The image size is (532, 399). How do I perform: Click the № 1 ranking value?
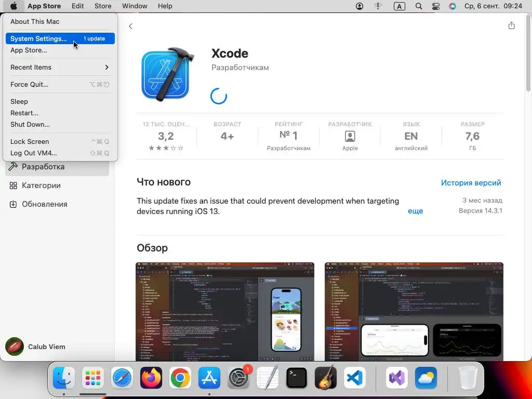[288, 136]
